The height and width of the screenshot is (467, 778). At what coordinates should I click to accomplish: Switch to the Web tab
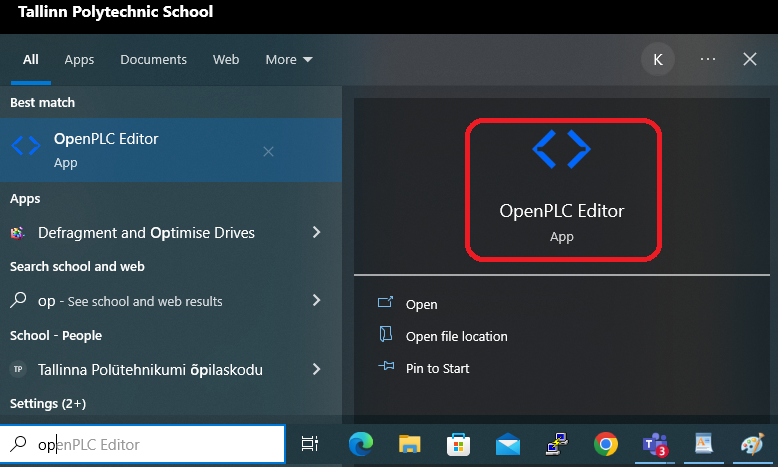(226, 60)
